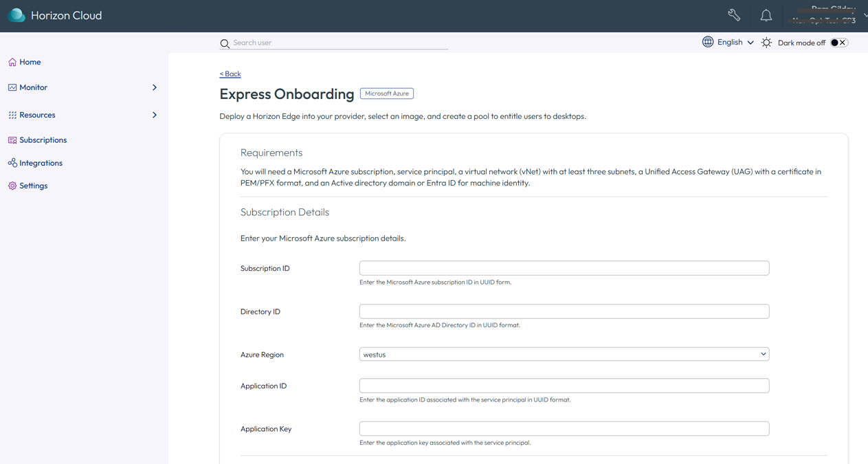Click the Subscription ID input field
The height and width of the screenshot is (464, 868).
click(x=564, y=268)
